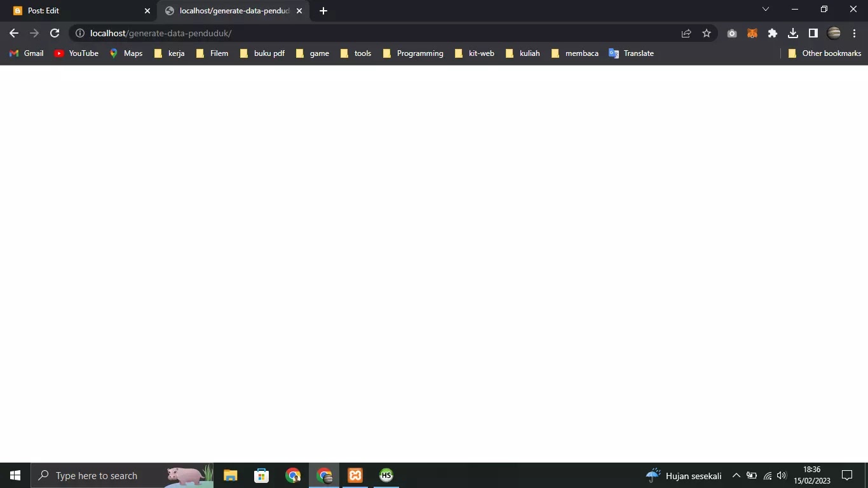Open the Chrome profile avatar
Screen dimensions: 868x488
[834, 33]
